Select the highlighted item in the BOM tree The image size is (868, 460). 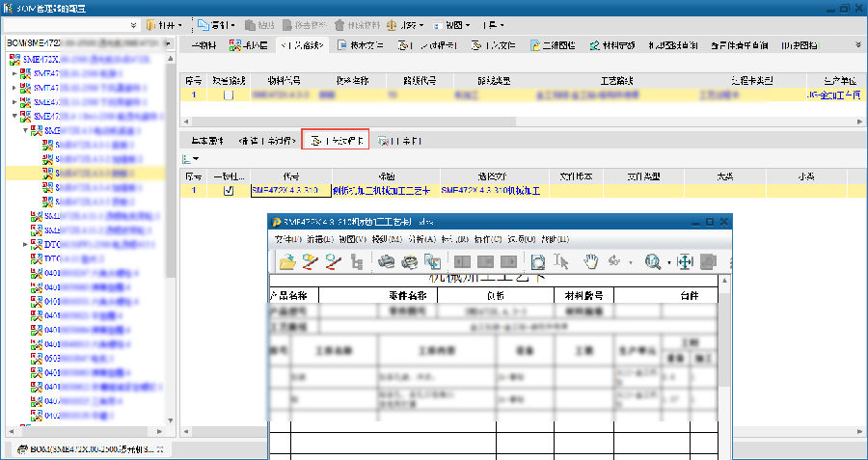pos(87,173)
